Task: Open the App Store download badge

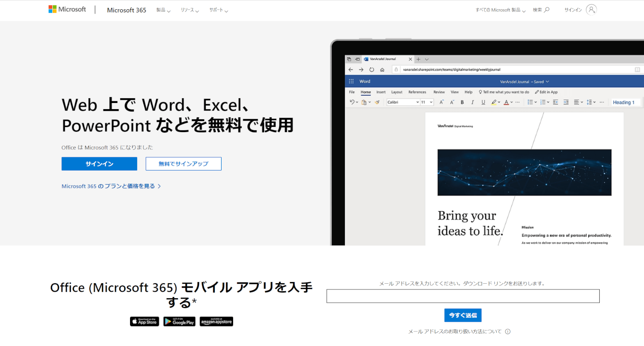Action: [x=145, y=321]
